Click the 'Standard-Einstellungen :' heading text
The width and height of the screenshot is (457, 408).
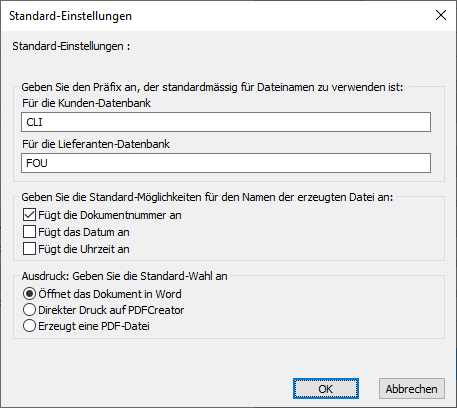pos(71,46)
